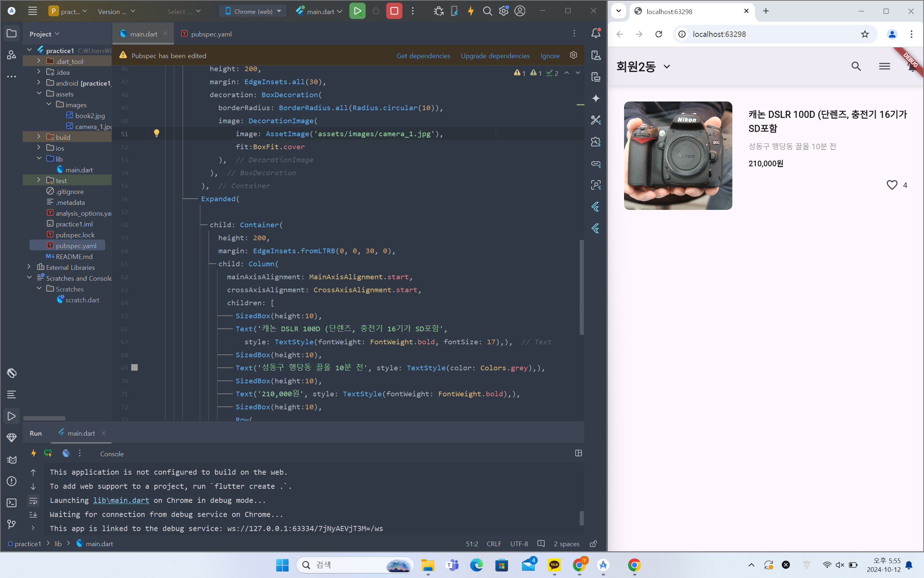Viewport: 924px width, 578px height.
Task: Click Ignore in the Pubspec banner
Action: click(550, 56)
